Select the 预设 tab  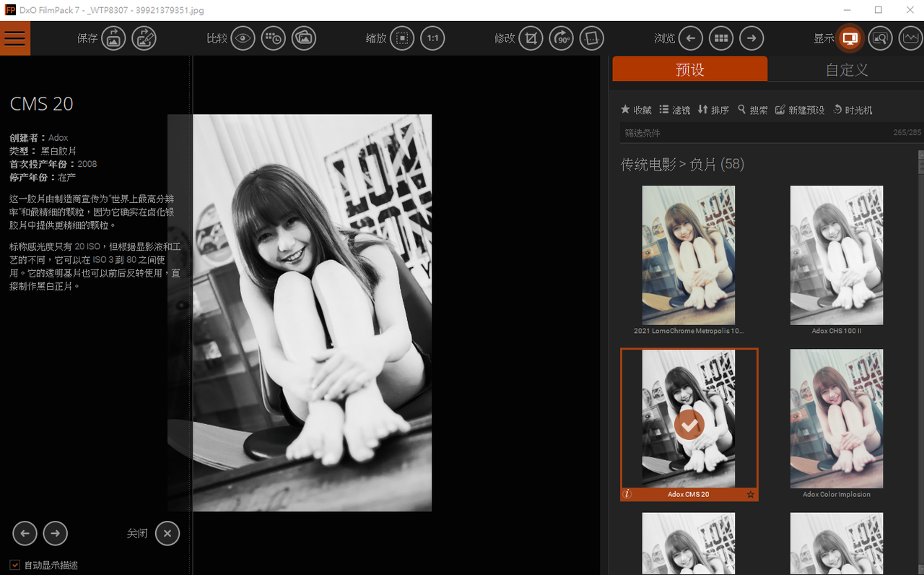click(x=689, y=69)
